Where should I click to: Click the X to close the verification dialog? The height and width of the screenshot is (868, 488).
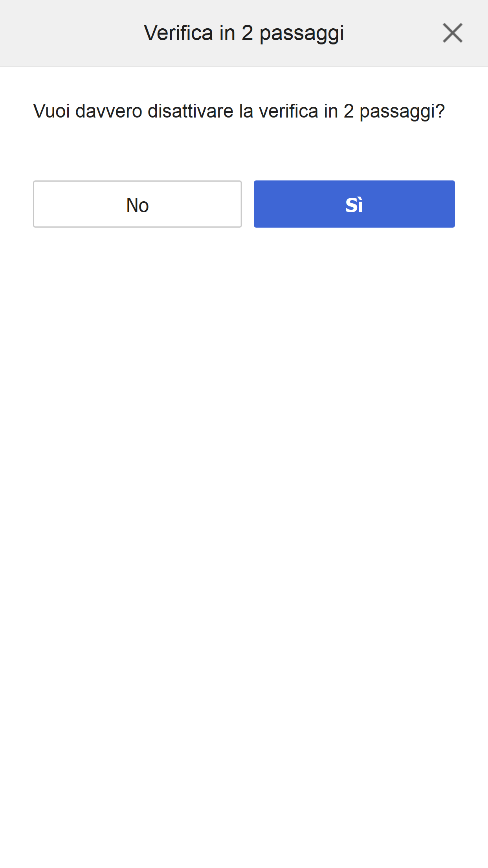click(452, 33)
